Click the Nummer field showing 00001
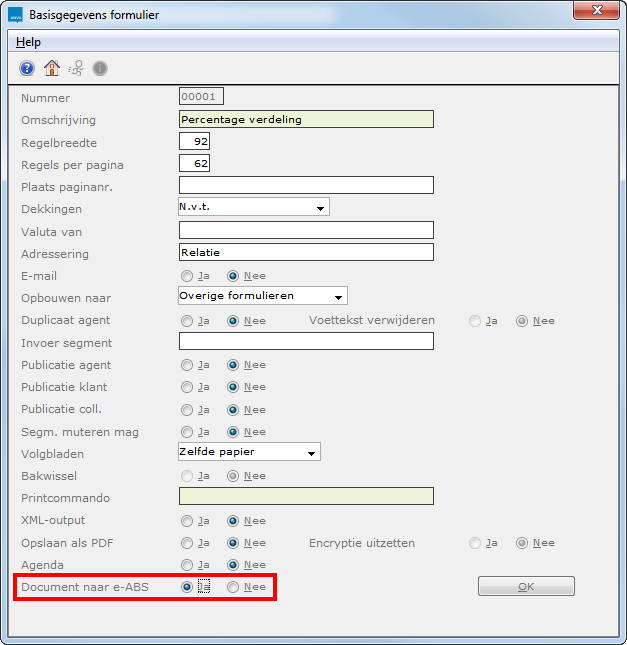Viewport: 627px width, 645px height. point(201,96)
